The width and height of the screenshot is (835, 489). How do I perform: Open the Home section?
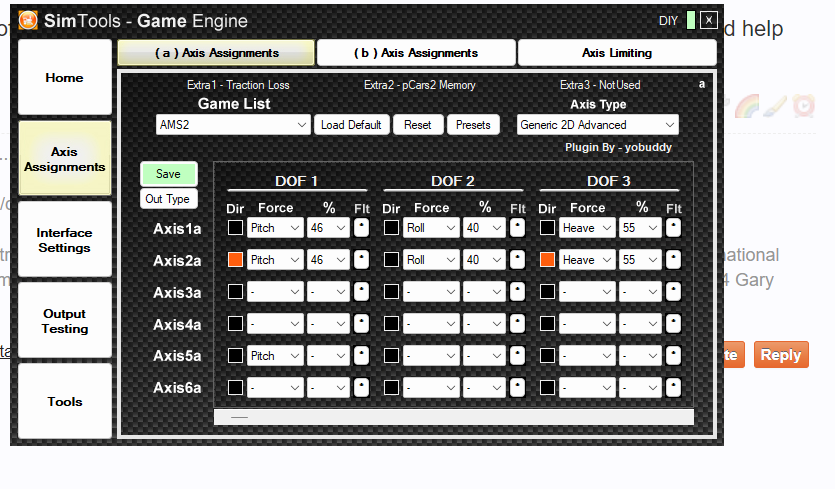click(x=65, y=78)
